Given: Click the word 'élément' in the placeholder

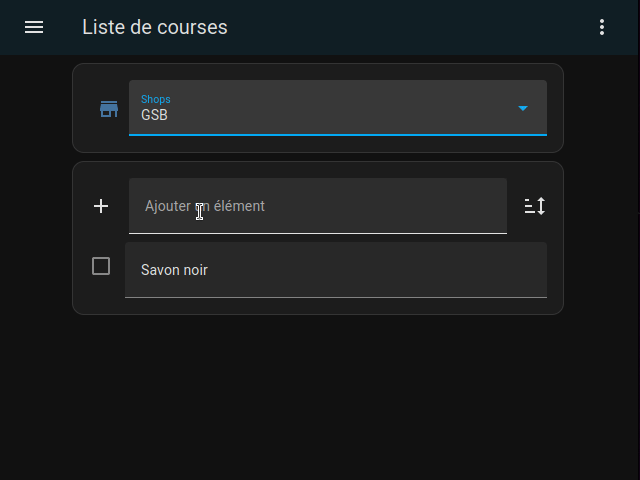Looking at the screenshot, I should click(239, 206).
